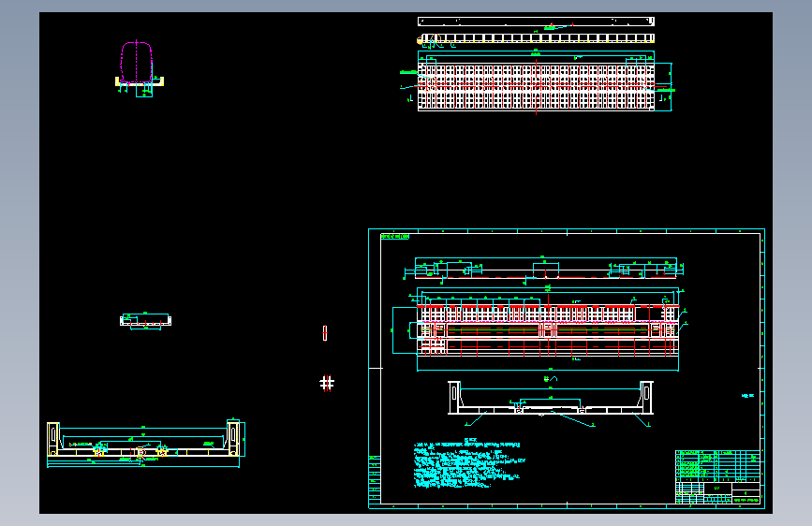Viewport: 812px width, 526px height.
Task: Select the magenta dashed seat outline
Action: (137, 62)
